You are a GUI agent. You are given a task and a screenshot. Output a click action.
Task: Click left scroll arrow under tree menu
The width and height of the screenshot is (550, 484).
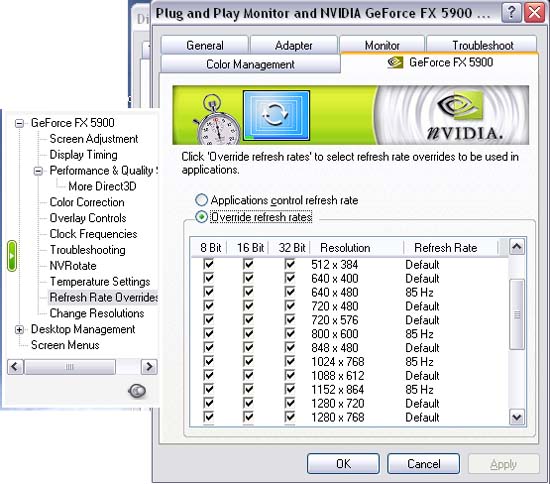tap(15, 367)
